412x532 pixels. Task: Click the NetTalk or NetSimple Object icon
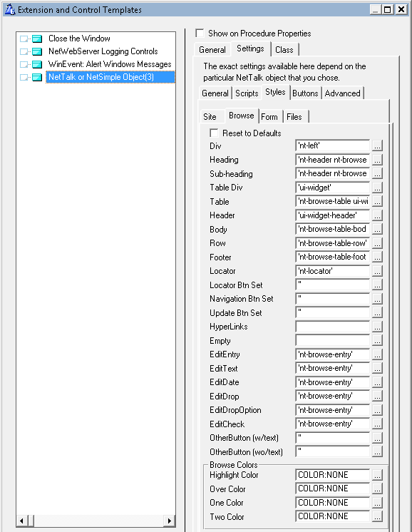[x=37, y=77]
